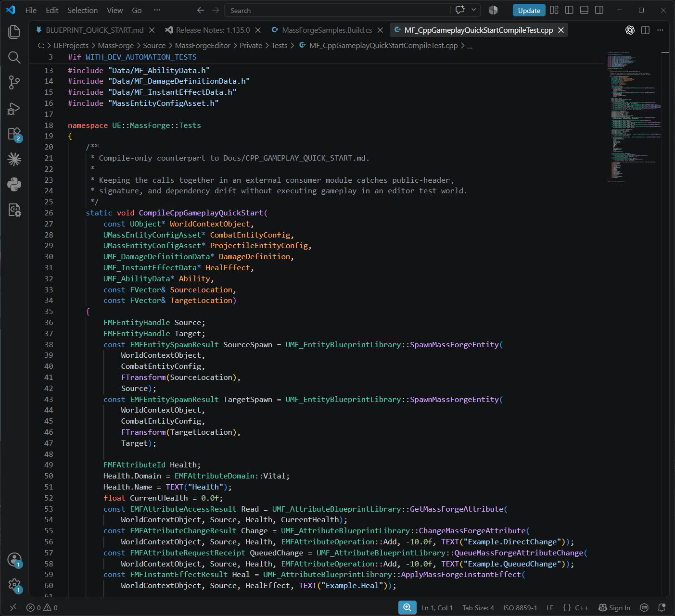Image resolution: width=675 pixels, height=616 pixels.
Task: Close the Release Notes tab
Action: pos(258,30)
